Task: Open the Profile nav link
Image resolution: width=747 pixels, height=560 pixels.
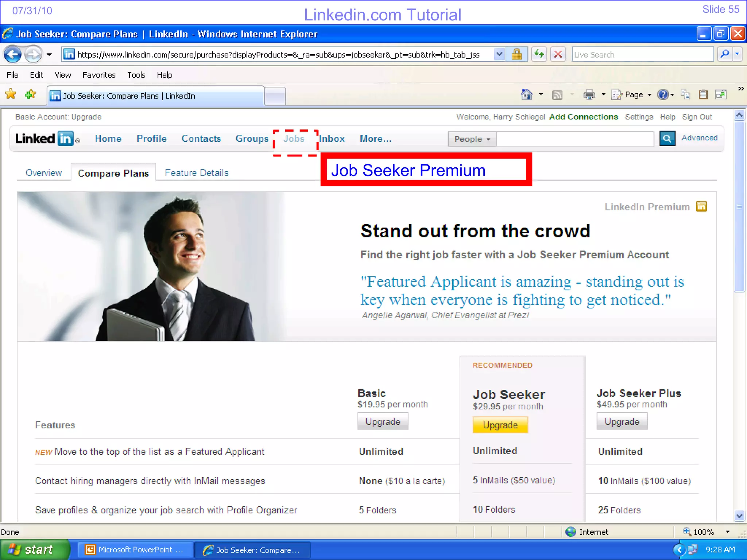Action: click(x=152, y=139)
